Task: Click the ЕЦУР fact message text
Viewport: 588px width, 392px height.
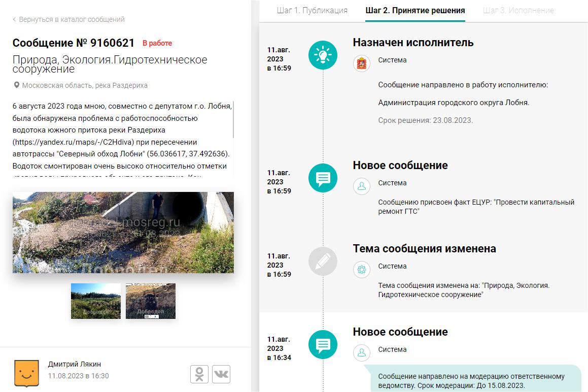Action: point(476,207)
